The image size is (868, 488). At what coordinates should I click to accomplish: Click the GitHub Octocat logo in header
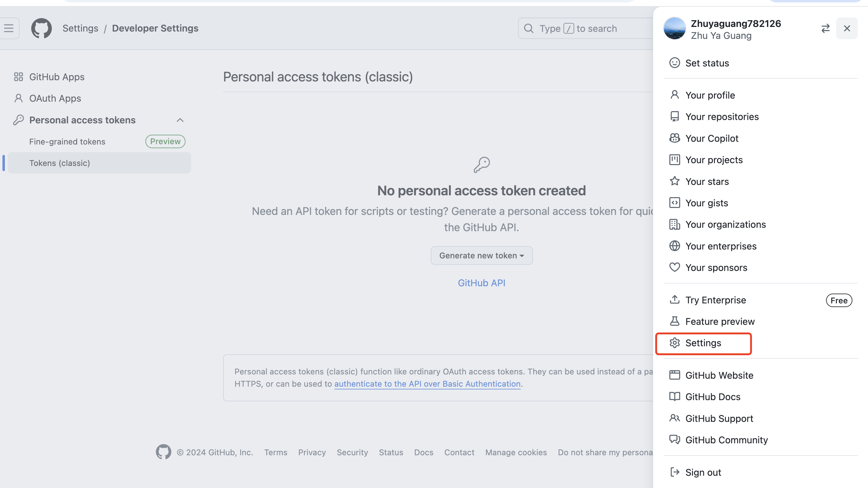(41, 28)
